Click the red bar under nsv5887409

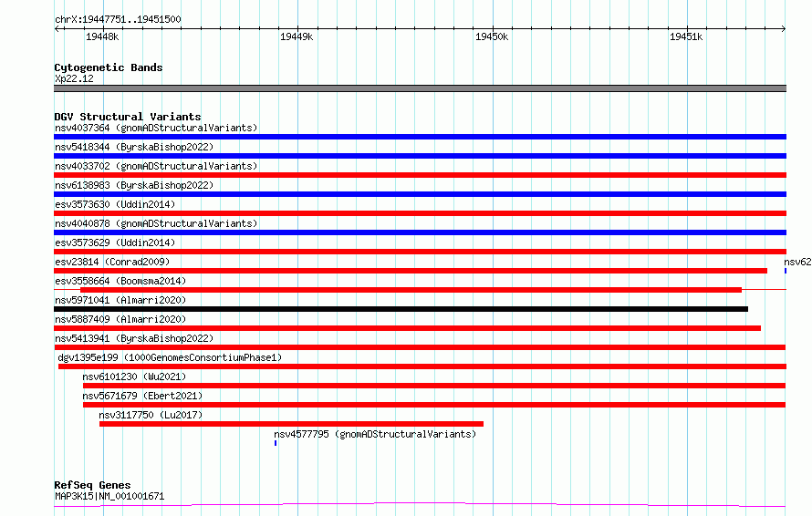[408, 328]
